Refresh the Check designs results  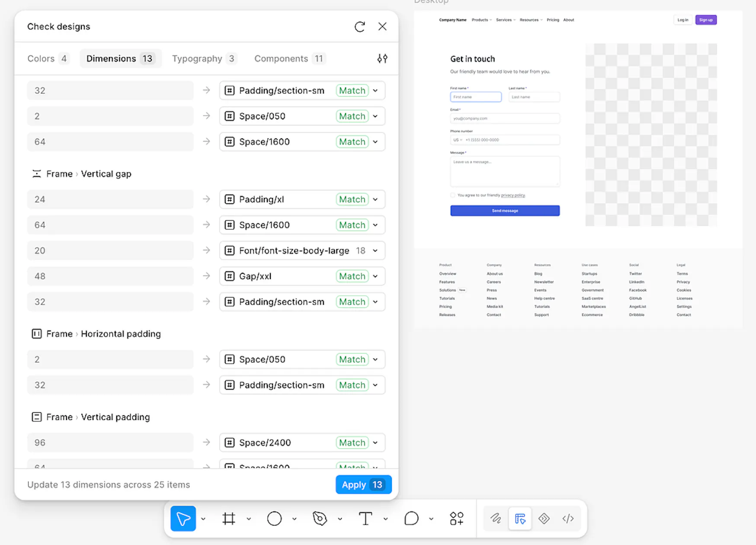pyautogui.click(x=360, y=27)
